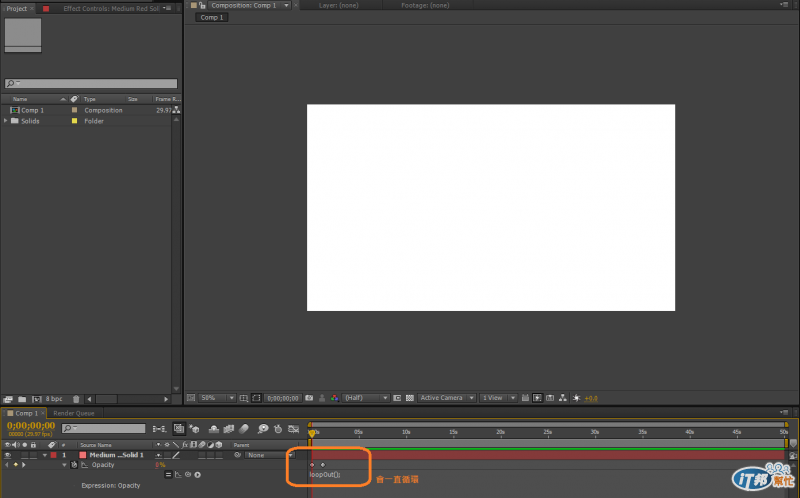Toggle lock switch on Medium Solid layer

(33, 455)
